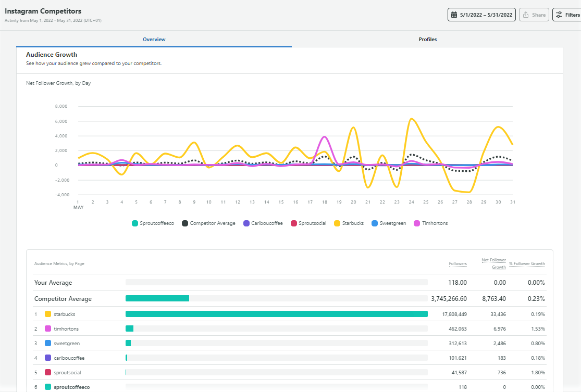Open the Filters panel
Image resolution: width=581 pixels, height=392 pixels.
coord(567,15)
